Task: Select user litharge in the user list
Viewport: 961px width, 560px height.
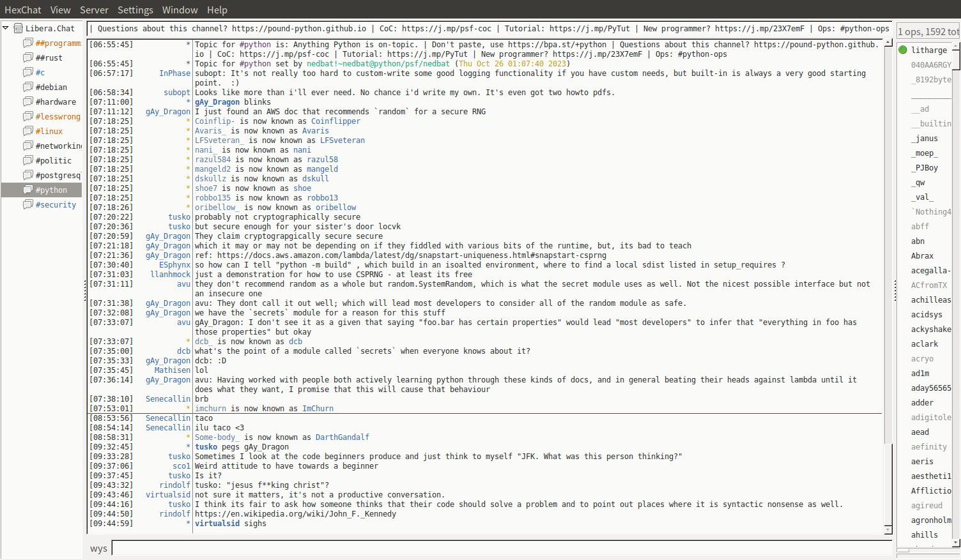Action: tap(929, 50)
